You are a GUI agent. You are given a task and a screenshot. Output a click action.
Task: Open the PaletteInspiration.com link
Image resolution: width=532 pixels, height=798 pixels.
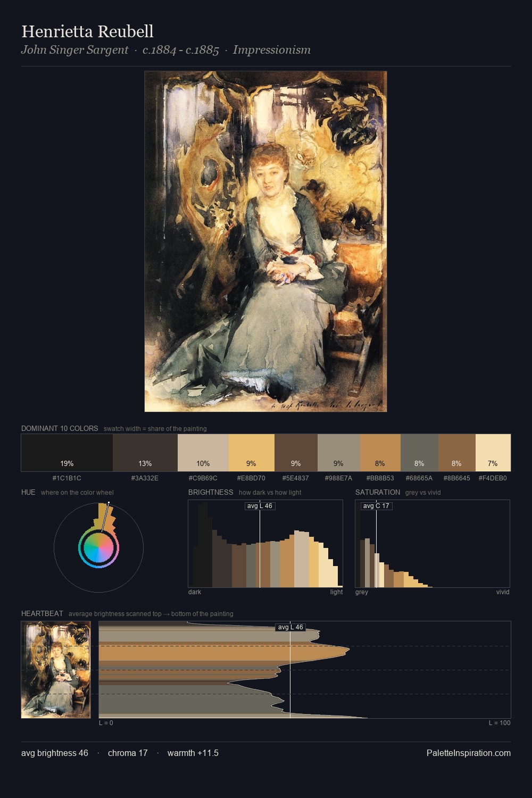[x=469, y=753]
